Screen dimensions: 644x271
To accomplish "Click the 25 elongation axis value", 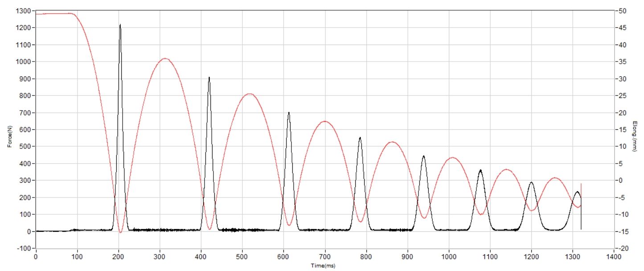I will [x=623, y=96].
